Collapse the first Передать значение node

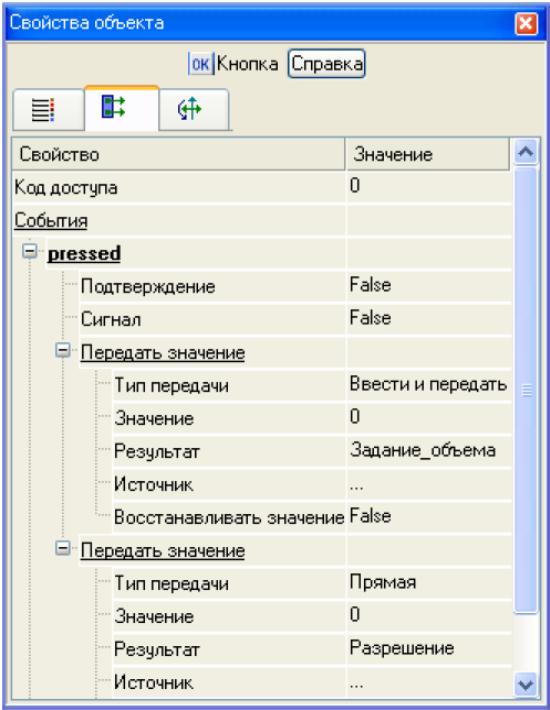(x=63, y=350)
